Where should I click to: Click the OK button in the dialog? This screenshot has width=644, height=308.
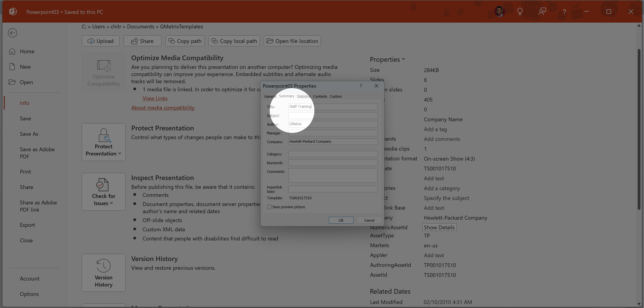pyautogui.click(x=341, y=220)
